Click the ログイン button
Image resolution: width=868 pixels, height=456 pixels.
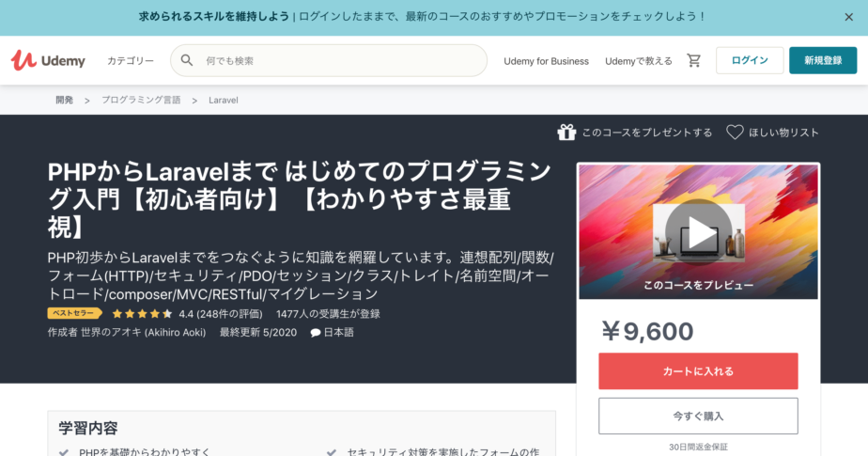point(750,60)
